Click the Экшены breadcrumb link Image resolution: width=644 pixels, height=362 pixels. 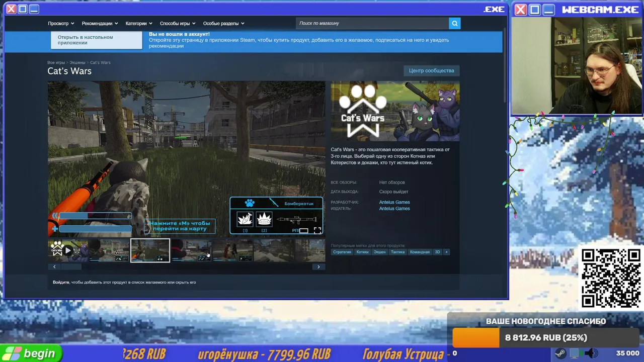(77, 62)
